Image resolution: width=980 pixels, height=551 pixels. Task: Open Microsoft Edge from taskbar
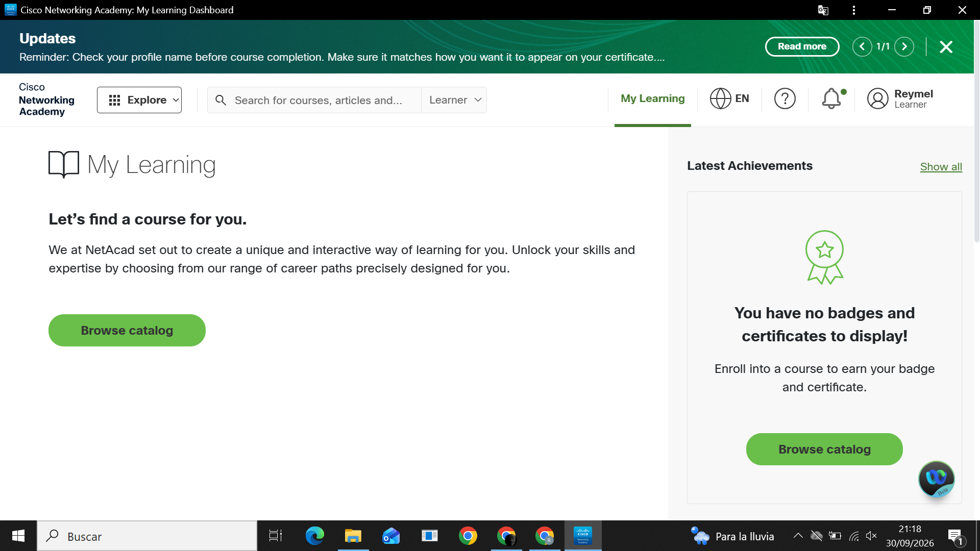tap(314, 536)
